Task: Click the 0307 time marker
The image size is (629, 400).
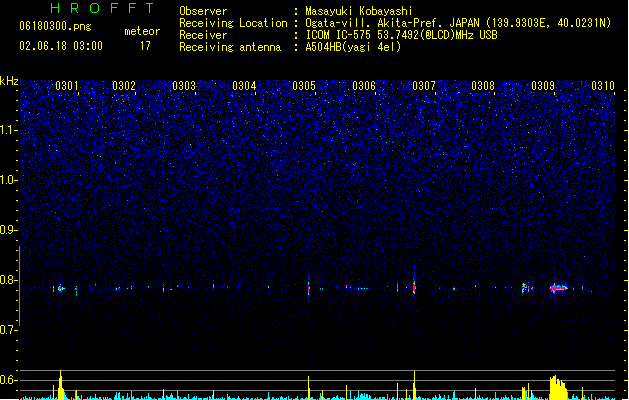Action: [424, 86]
